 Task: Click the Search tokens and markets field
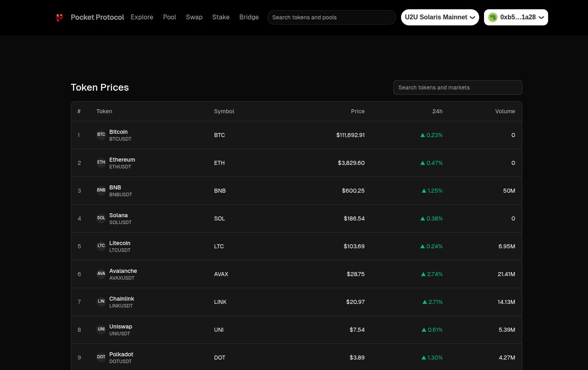point(457,87)
